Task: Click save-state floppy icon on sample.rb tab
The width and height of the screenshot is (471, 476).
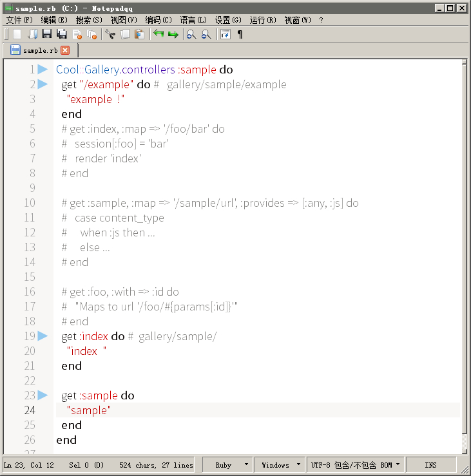Action: 15,50
